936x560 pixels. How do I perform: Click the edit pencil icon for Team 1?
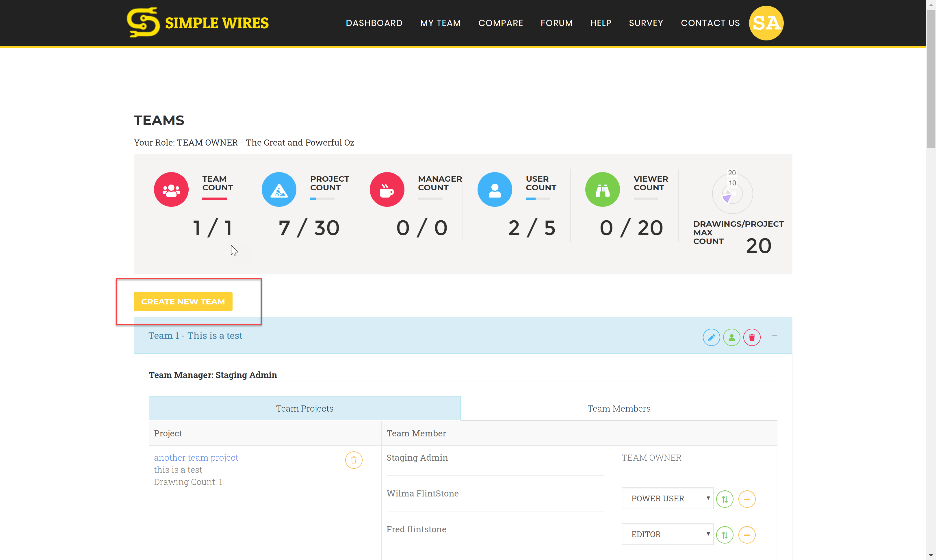point(711,337)
